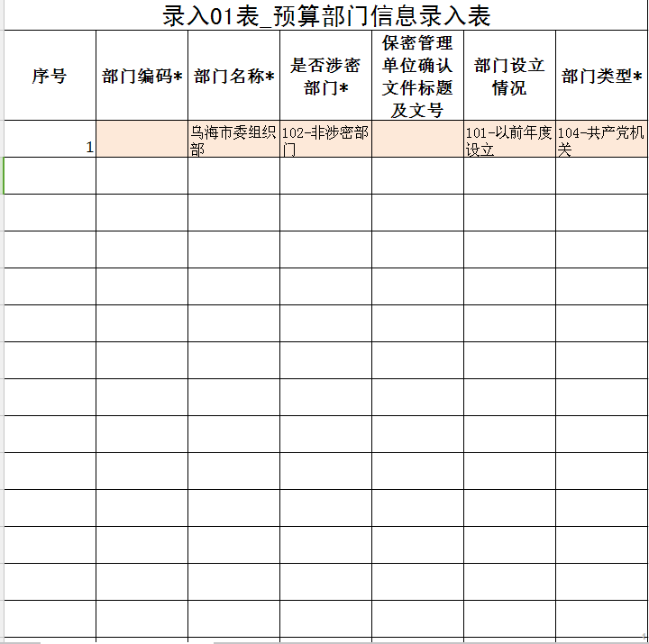
Task: Select the empty 序号 cell below number 1
Action: click(x=50, y=176)
